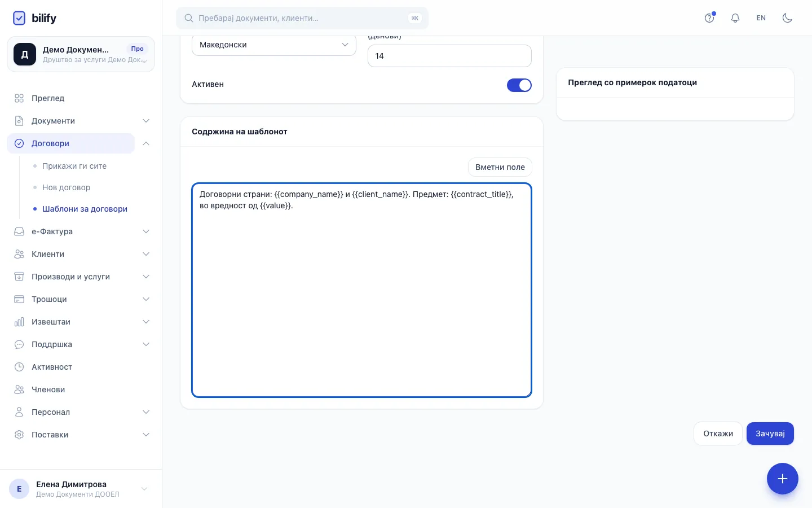Click the Трошоци card icon

pos(19,299)
